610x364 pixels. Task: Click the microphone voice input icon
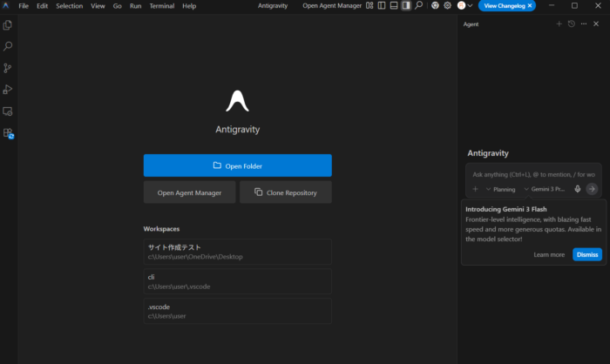577,189
